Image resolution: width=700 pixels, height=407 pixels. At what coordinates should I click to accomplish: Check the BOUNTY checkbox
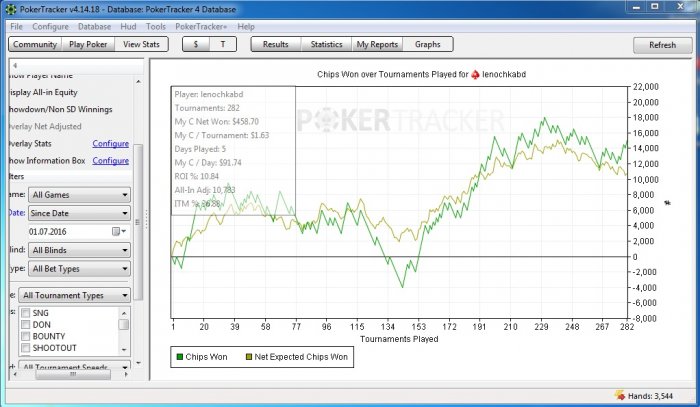coord(26,336)
